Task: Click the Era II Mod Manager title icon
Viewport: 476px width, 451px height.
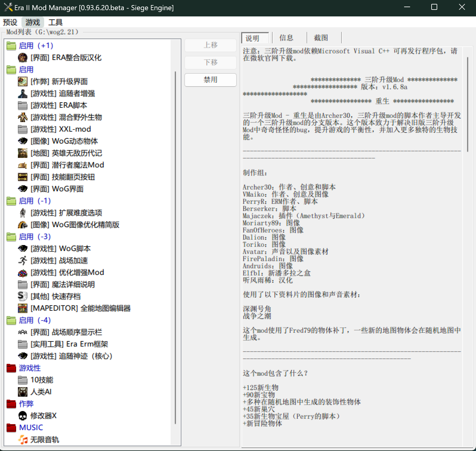Action: coord(8,7)
